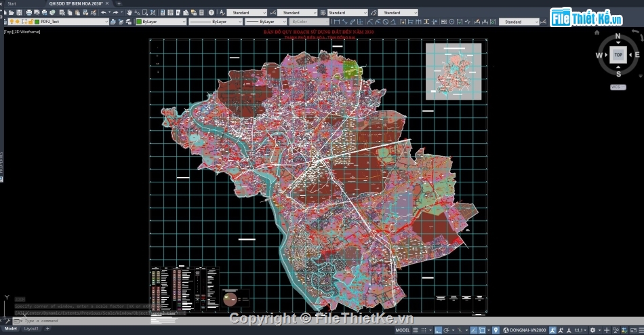Select the QH SDD TP BIEN HOA 2030 tab
This screenshot has height=335, width=644.
click(x=75, y=3)
